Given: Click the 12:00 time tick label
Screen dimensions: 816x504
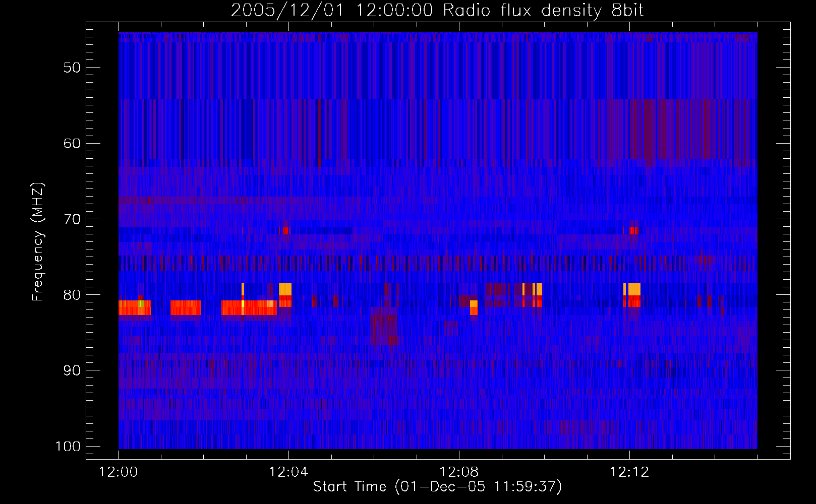Looking at the screenshot, I should (119, 472).
